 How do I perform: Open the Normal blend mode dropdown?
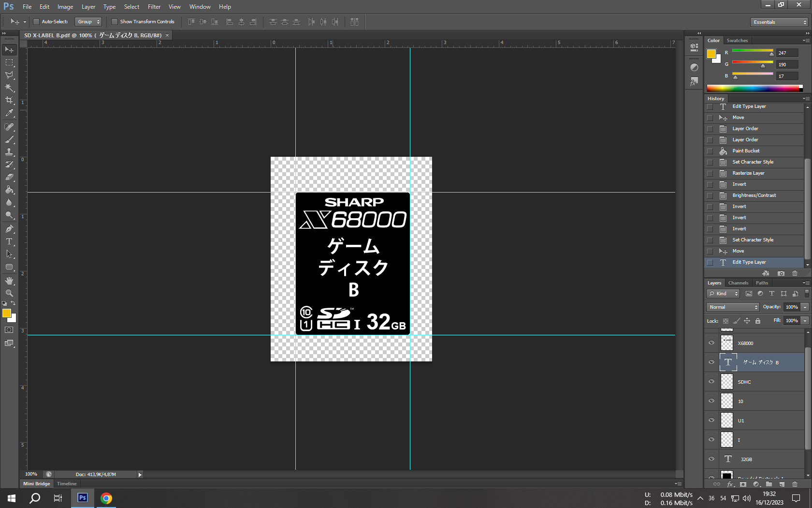point(733,307)
